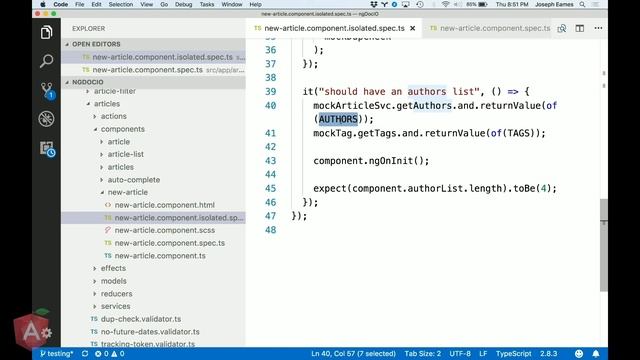The height and width of the screenshot is (360, 640).
Task: Change end of line sequence LF
Action: pos(483,353)
